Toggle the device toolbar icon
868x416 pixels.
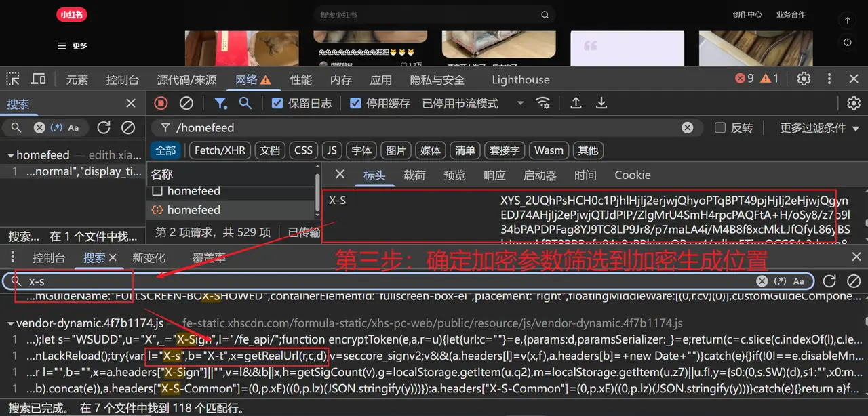[38, 79]
